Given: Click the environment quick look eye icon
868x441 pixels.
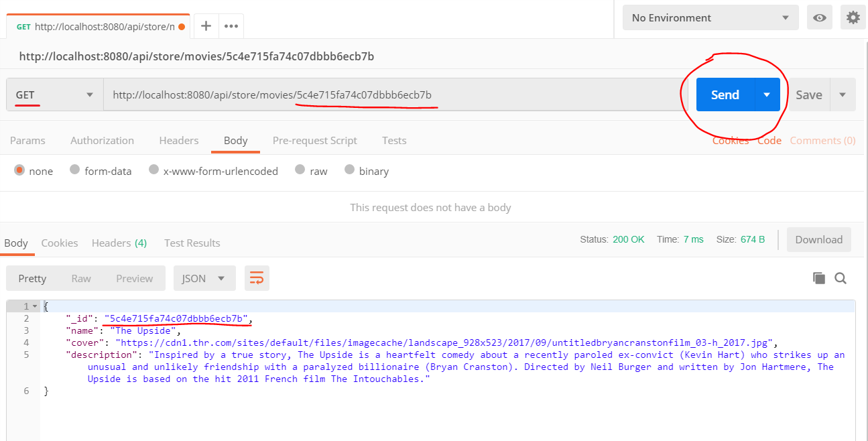Looking at the screenshot, I should pyautogui.click(x=819, y=18).
